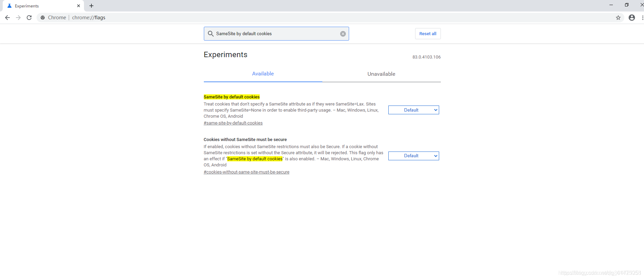The image size is (644, 279).
Task: Click the Chrome site info icon in address bar
Action: [x=43, y=18]
